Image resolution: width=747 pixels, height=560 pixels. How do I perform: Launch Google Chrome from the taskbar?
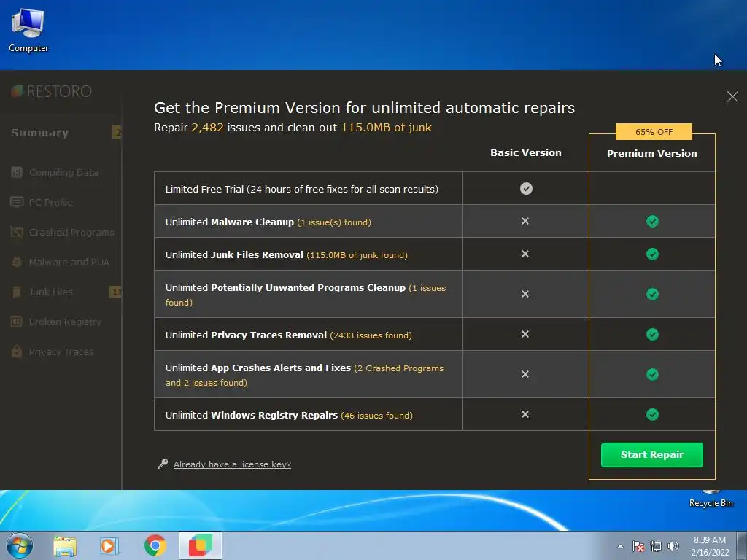pyautogui.click(x=155, y=545)
